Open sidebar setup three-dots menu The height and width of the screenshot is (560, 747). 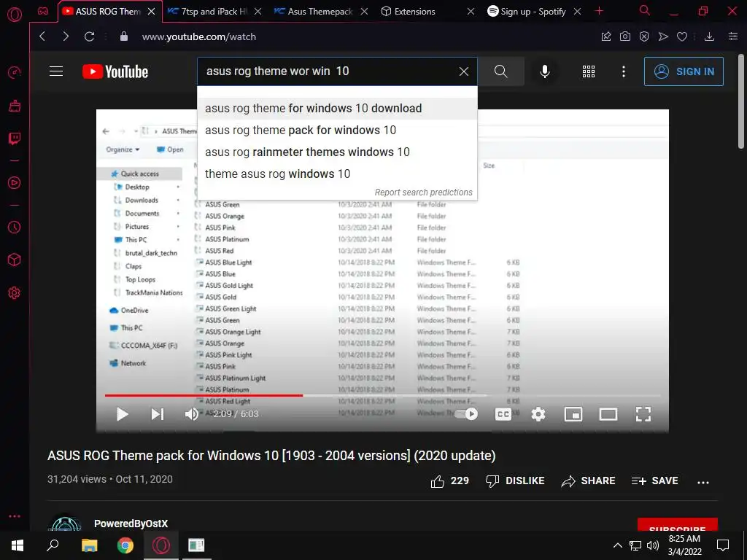click(15, 516)
